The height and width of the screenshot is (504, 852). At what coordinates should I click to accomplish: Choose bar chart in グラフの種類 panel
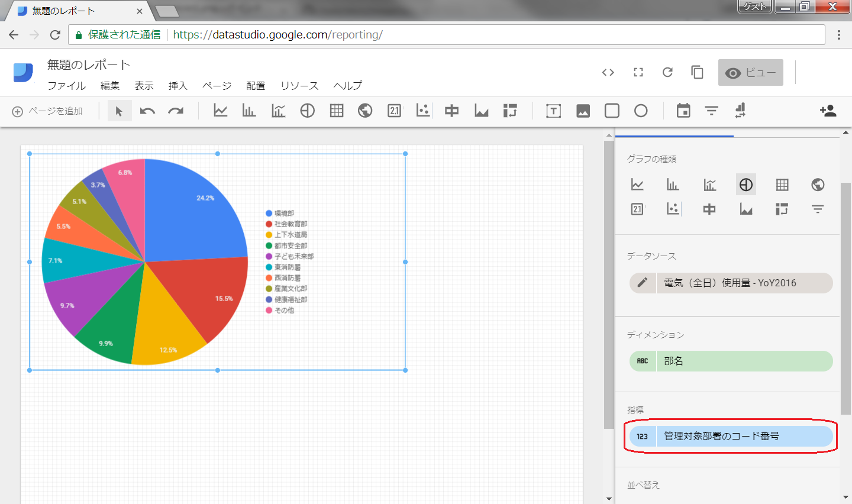[x=673, y=185]
